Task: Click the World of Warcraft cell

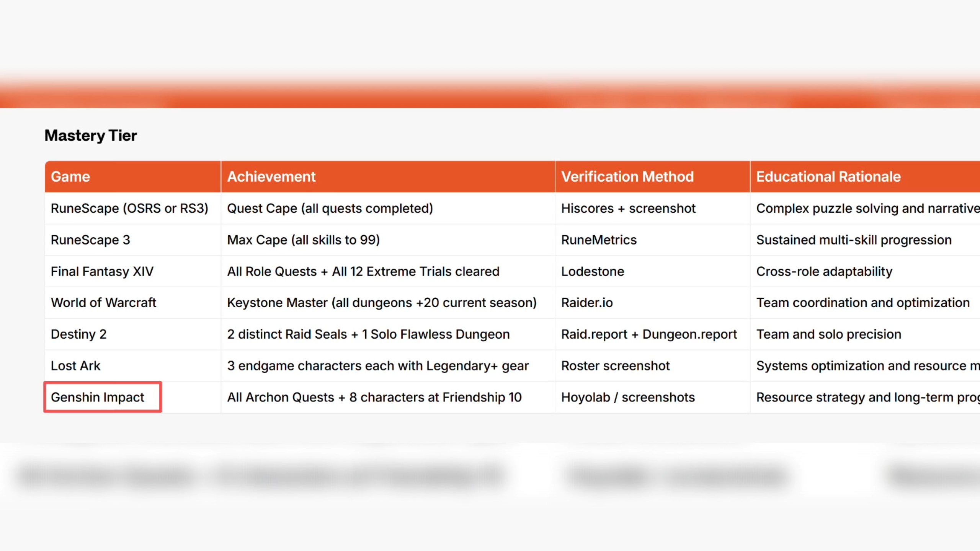Action: [133, 303]
